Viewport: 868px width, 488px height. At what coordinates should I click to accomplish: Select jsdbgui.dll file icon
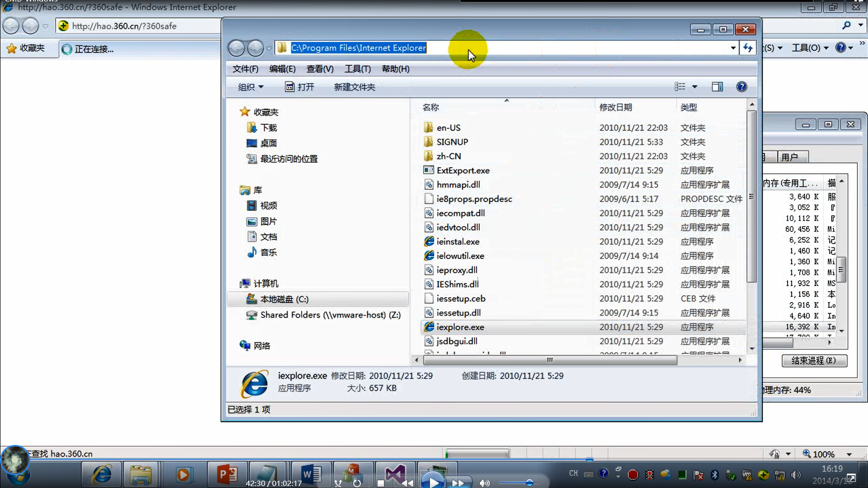pos(428,341)
